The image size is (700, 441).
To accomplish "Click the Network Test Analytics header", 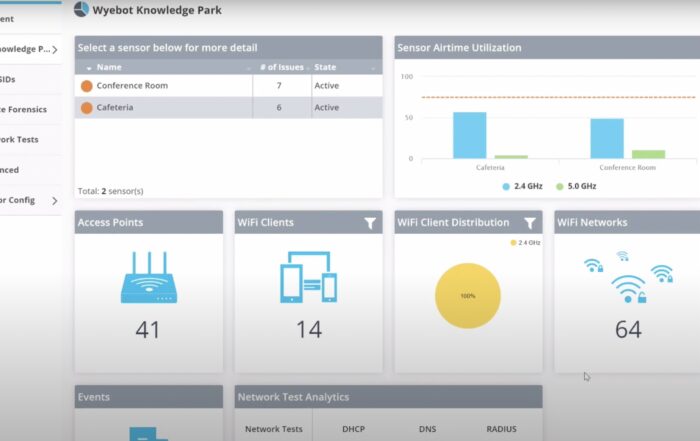I will point(388,397).
